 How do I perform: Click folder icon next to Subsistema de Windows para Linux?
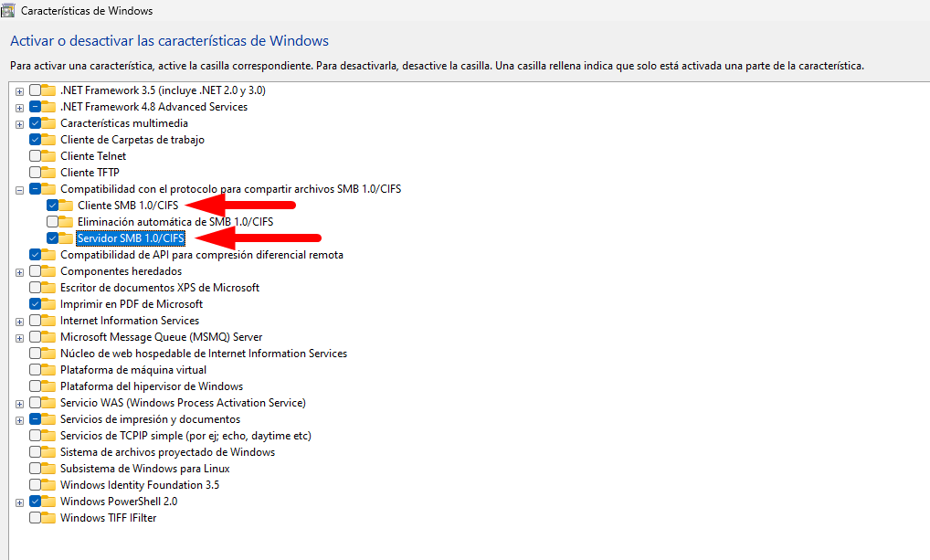pos(48,469)
